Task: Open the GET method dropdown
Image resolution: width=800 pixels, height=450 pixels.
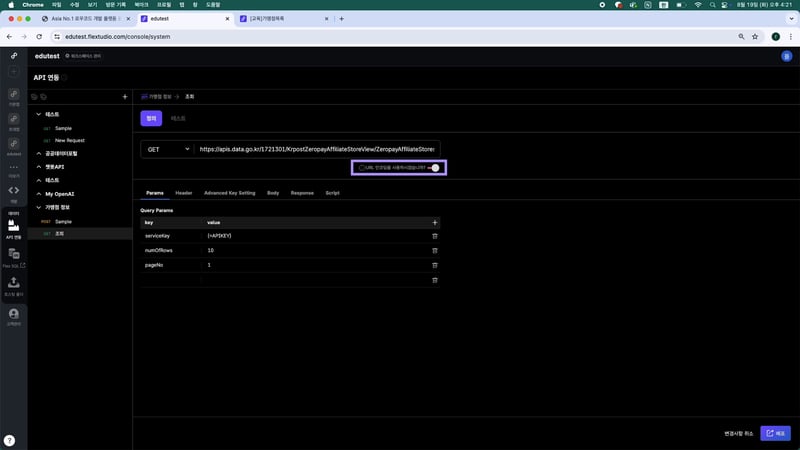Action: click(x=167, y=149)
